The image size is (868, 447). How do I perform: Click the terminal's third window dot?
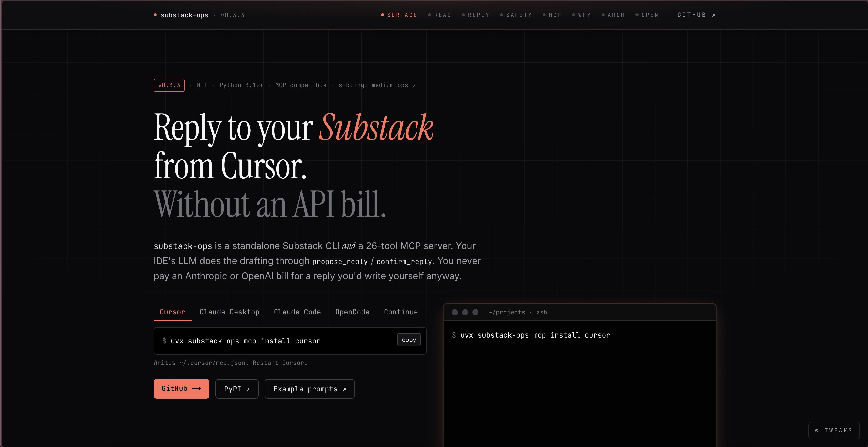click(475, 312)
